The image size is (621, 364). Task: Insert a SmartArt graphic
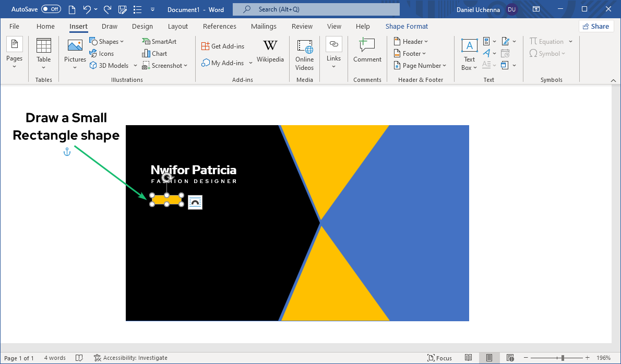159,41
